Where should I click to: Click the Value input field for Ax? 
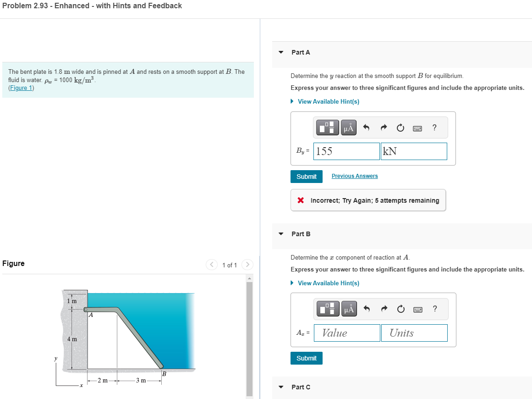(346, 333)
